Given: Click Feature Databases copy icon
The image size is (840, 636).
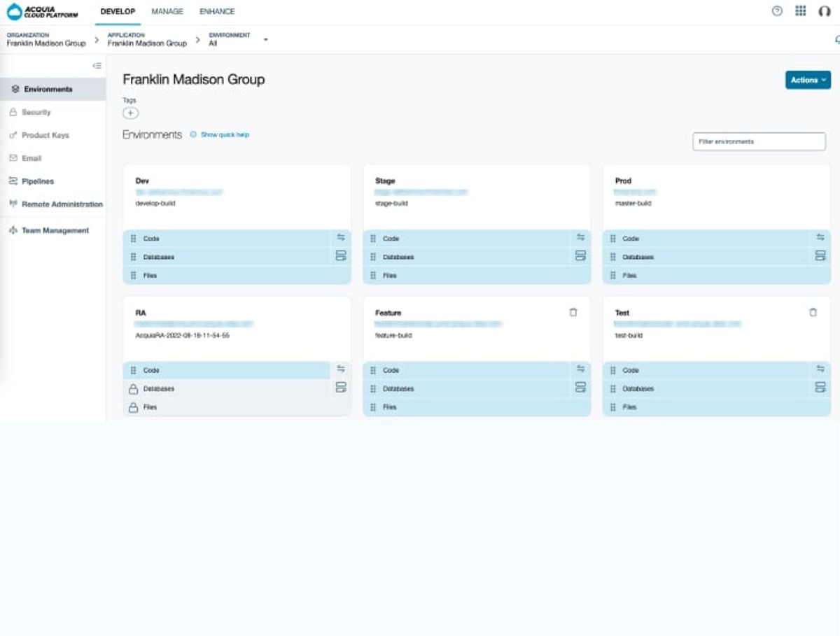Looking at the screenshot, I should pyautogui.click(x=580, y=388).
